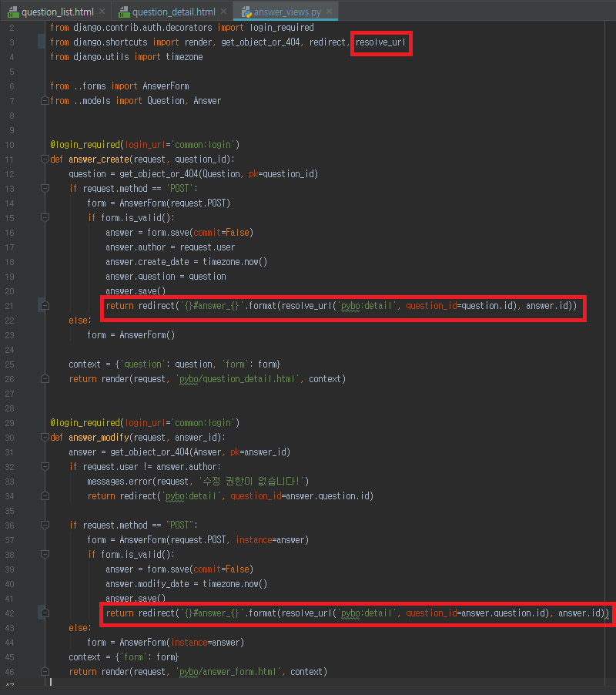The image size is (616, 695).
Task: Fold the form.is_valid block at line 38
Action: point(45,555)
